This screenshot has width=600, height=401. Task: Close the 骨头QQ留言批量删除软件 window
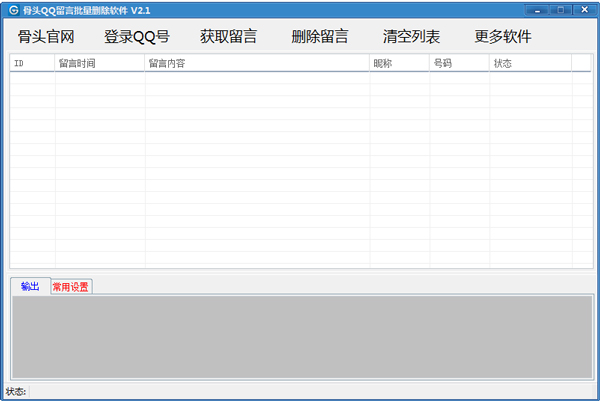(584, 10)
